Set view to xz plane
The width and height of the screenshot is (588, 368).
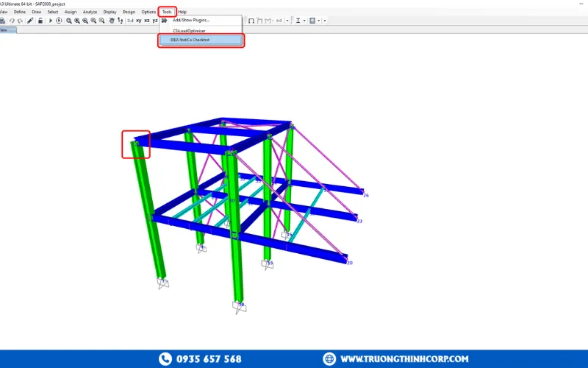[x=147, y=21]
